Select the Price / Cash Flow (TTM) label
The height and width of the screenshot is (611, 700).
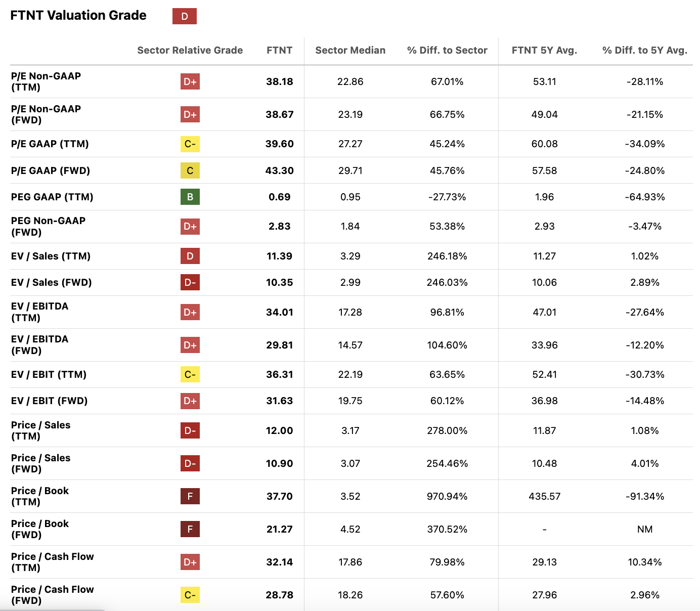point(53,562)
